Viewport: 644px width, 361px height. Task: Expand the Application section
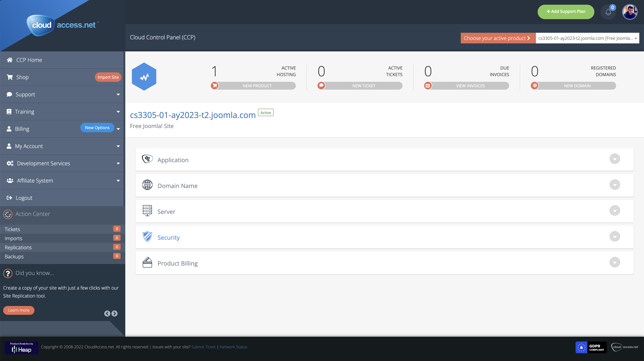pyautogui.click(x=615, y=159)
